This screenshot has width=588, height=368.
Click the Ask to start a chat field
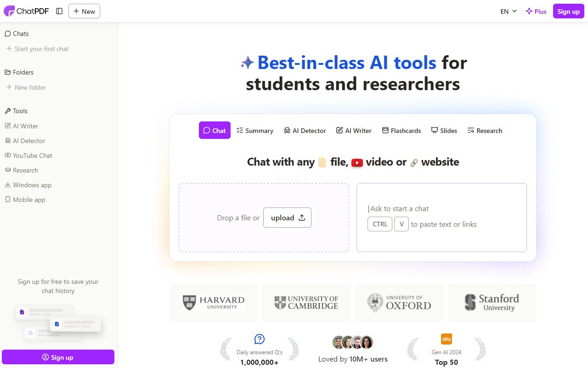[441, 208]
